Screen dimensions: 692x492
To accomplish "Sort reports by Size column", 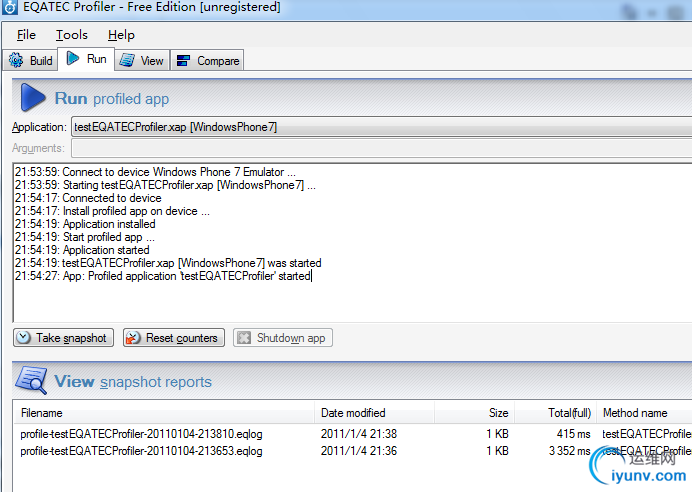I will 474,413.
